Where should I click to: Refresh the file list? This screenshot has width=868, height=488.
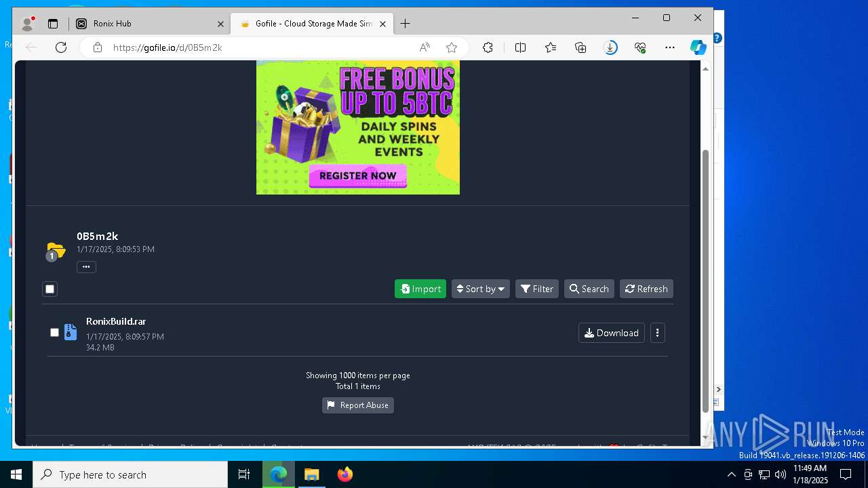pyautogui.click(x=646, y=289)
